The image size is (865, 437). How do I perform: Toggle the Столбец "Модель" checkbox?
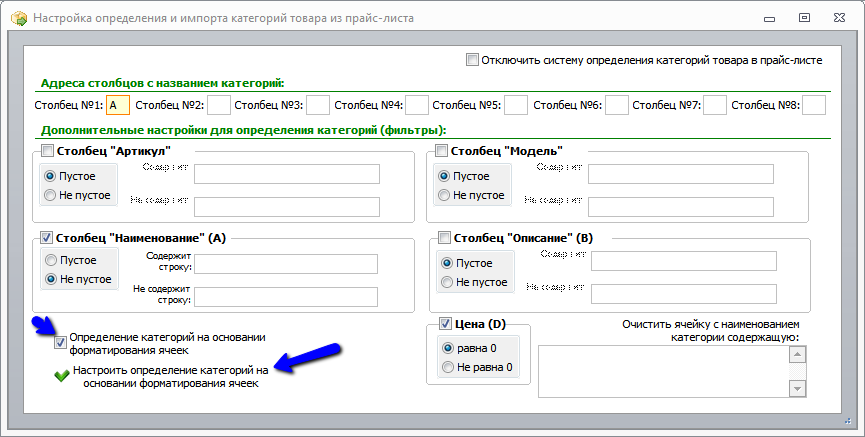[x=441, y=151]
